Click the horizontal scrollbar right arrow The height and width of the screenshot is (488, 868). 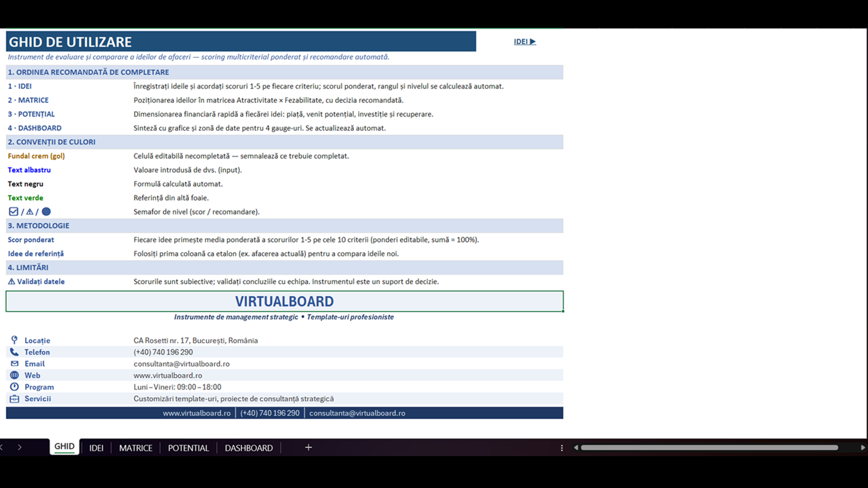pyautogui.click(x=863, y=447)
